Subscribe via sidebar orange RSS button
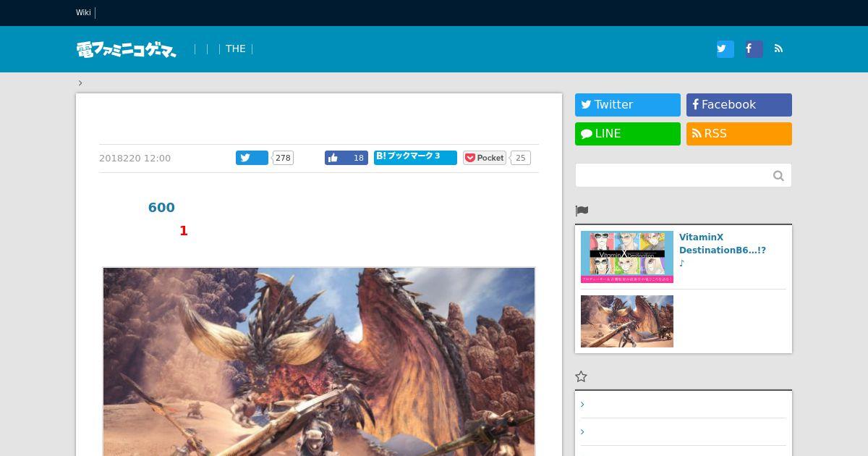The image size is (868, 456). tap(739, 134)
